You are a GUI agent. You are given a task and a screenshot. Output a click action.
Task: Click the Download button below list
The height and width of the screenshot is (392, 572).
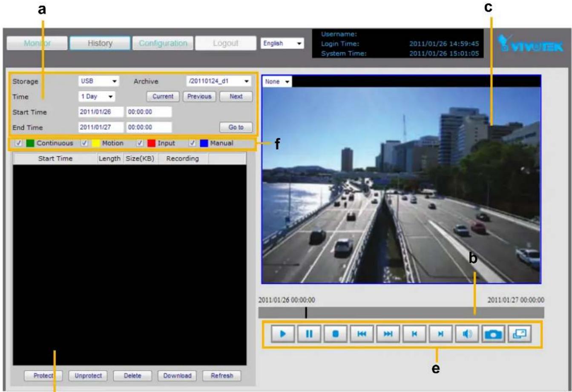click(177, 376)
